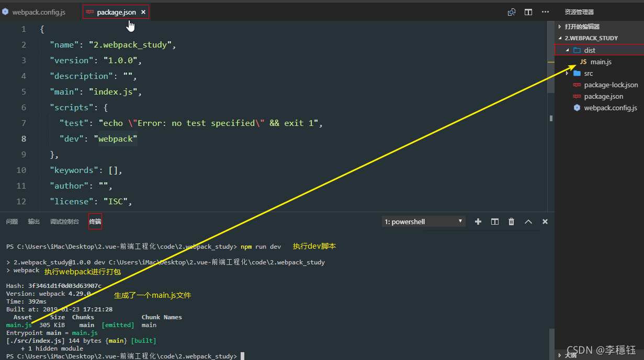Kill the terminal with trash icon
Screen dimensions: 644x360
512,222
